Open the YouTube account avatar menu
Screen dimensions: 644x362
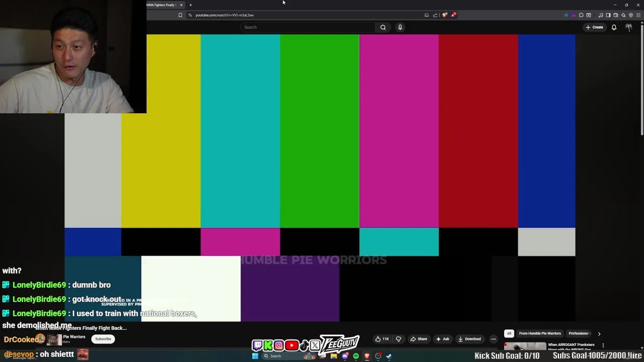click(628, 27)
